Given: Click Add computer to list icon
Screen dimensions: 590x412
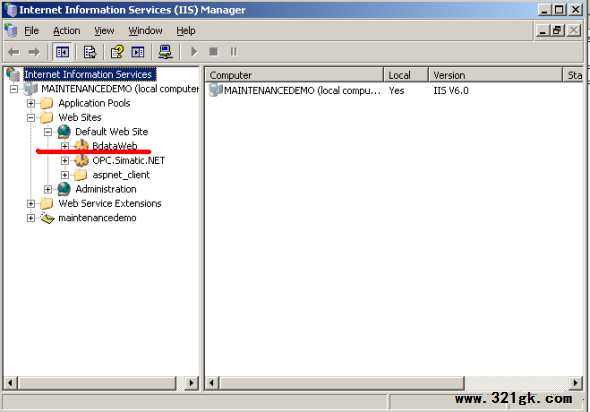Looking at the screenshot, I should tap(165, 52).
